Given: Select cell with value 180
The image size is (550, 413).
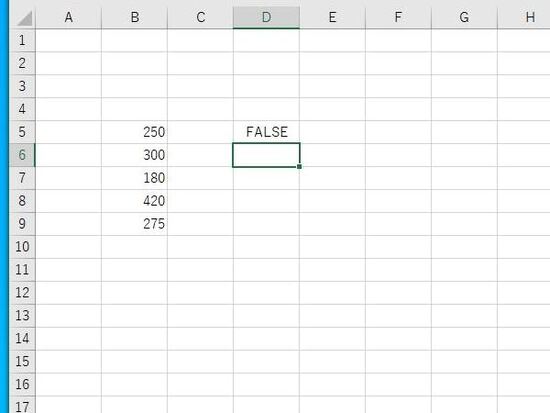Looking at the screenshot, I should pyautogui.click(x=135, y=178).
